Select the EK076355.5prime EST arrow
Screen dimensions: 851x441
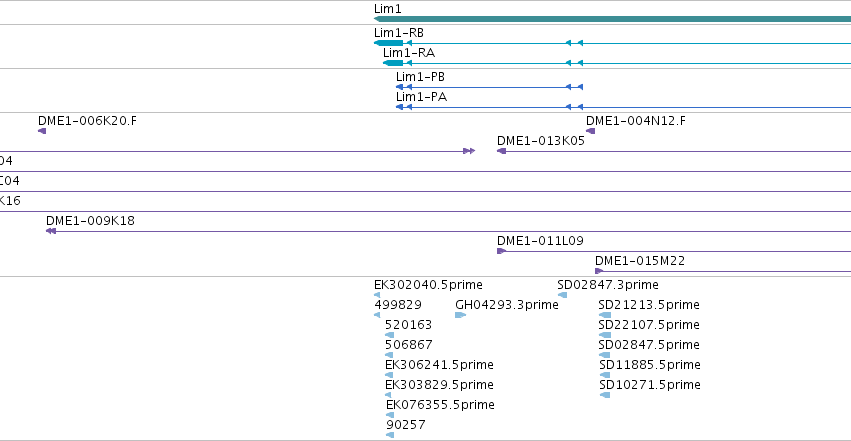click(390, 416)
